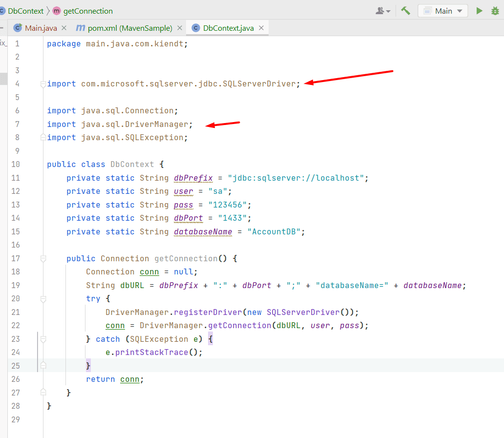This screenshot has height=438, width=504.
Task: Click the getConnection method icon in breadcrumb
Action: click(x=57, y=11)
